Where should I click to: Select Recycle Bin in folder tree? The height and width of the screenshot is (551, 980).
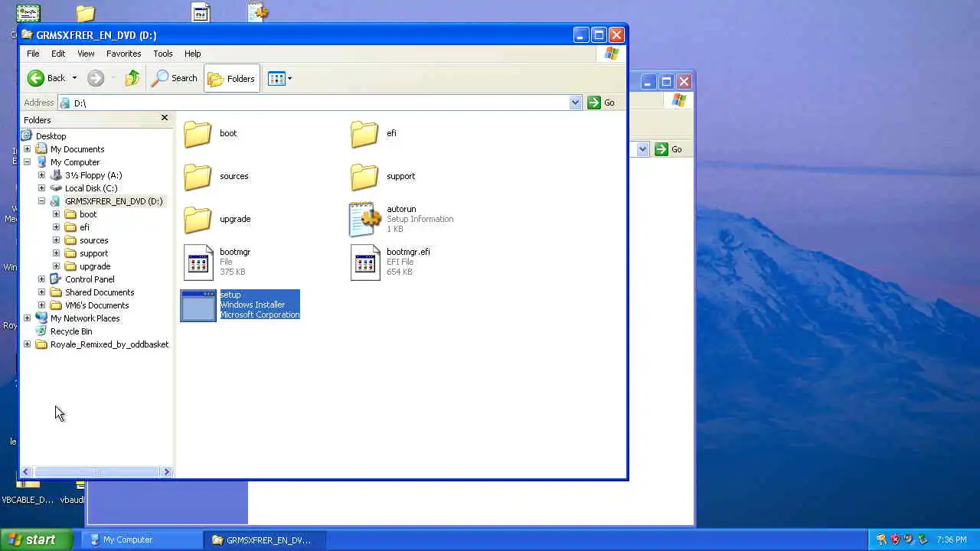pos(71,331)
